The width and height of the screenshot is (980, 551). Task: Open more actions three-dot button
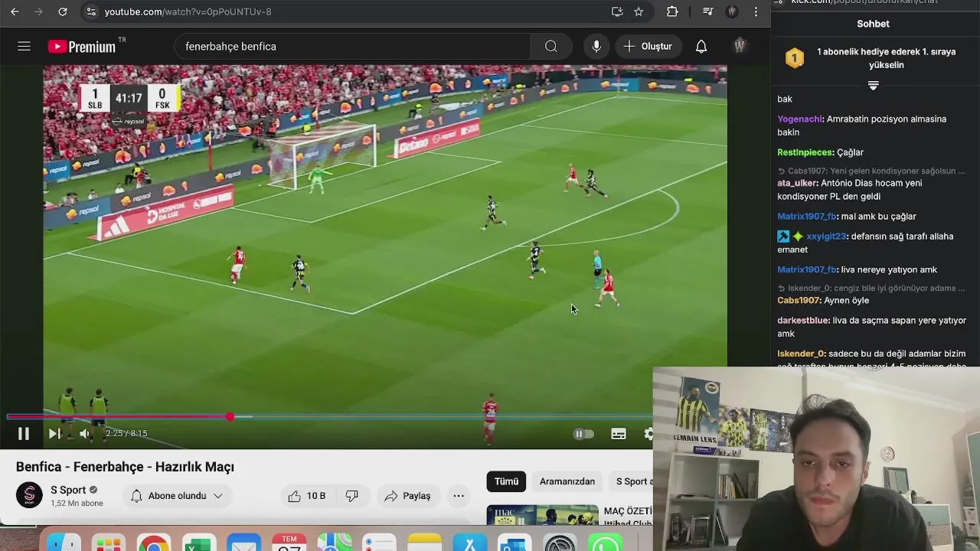459,496
